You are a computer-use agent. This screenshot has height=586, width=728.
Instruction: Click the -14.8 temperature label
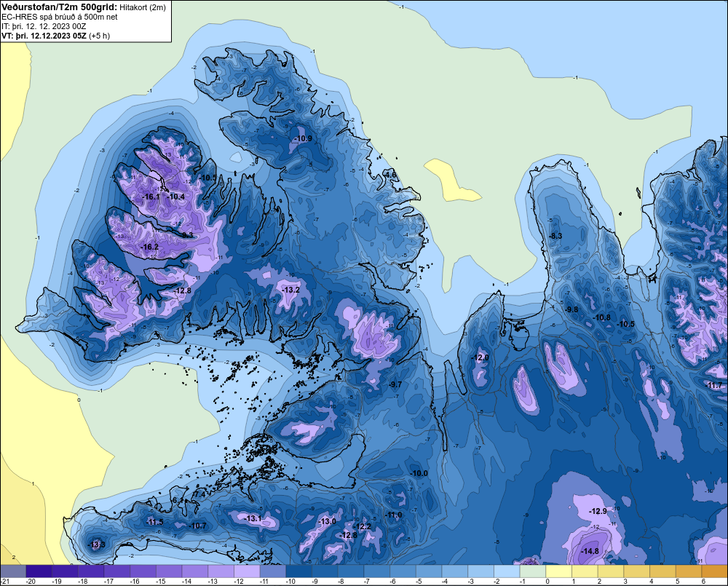(590, 551)
